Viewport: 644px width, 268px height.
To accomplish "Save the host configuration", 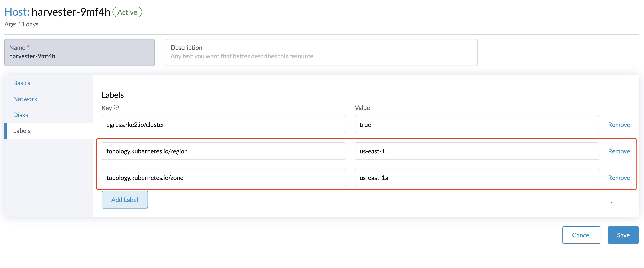I will pos(623,235).
